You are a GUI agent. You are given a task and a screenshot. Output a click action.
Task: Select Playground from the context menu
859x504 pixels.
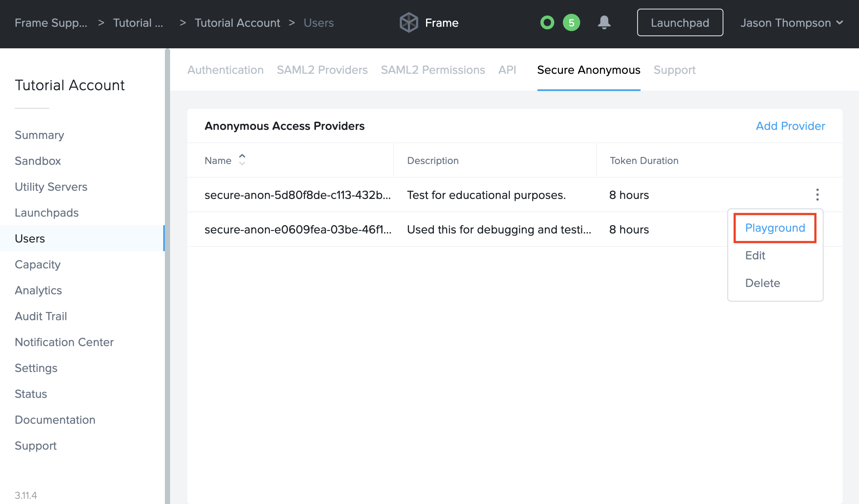tap(775, 228)
